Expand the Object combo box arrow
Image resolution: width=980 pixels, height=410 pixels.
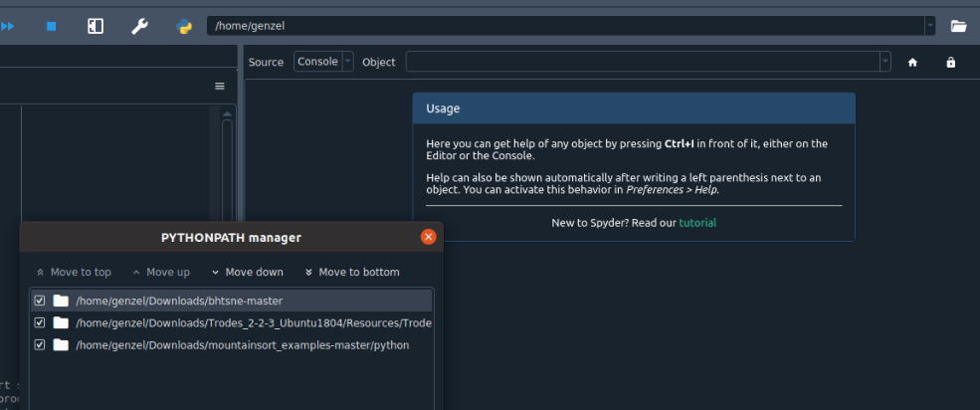(885, 62)
